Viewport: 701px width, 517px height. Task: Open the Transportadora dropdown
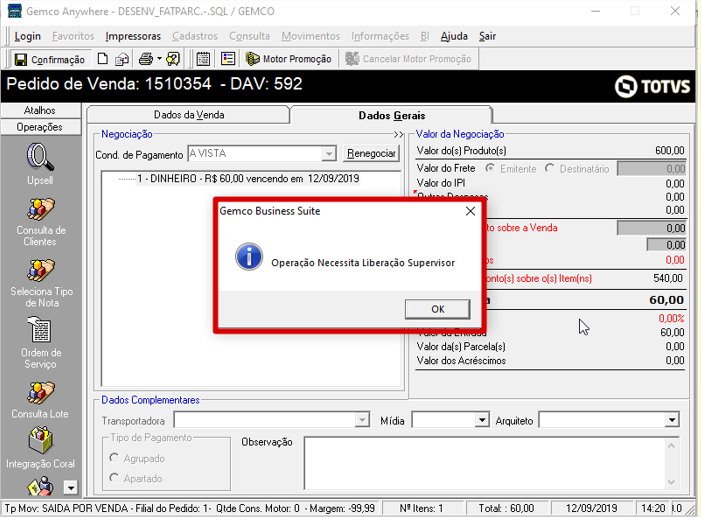tap(362, 420)
